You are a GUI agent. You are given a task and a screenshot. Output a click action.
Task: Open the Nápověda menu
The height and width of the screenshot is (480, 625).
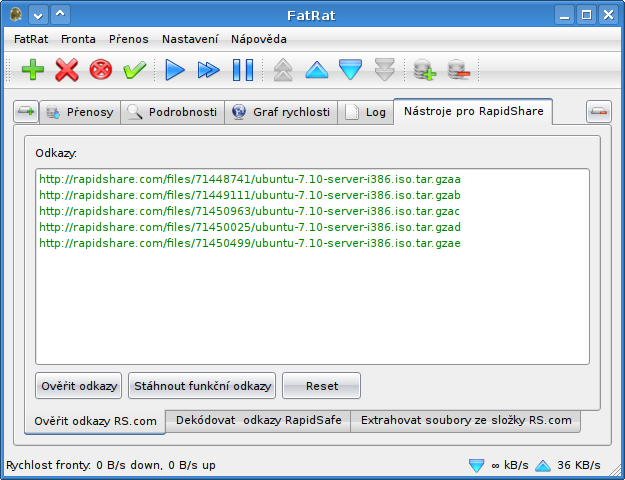coord(259,39)
